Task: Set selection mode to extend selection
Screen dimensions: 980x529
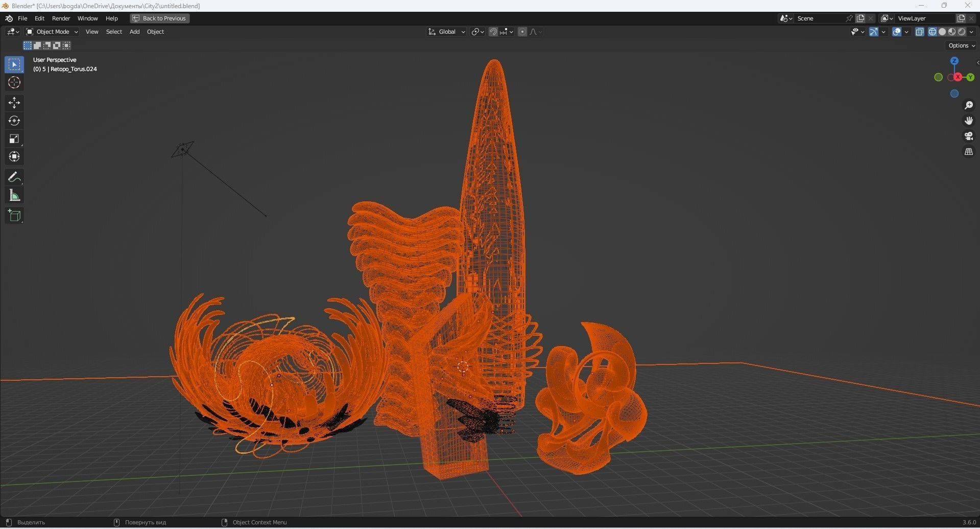Action: pyautogui.click(x=37, y=45)
